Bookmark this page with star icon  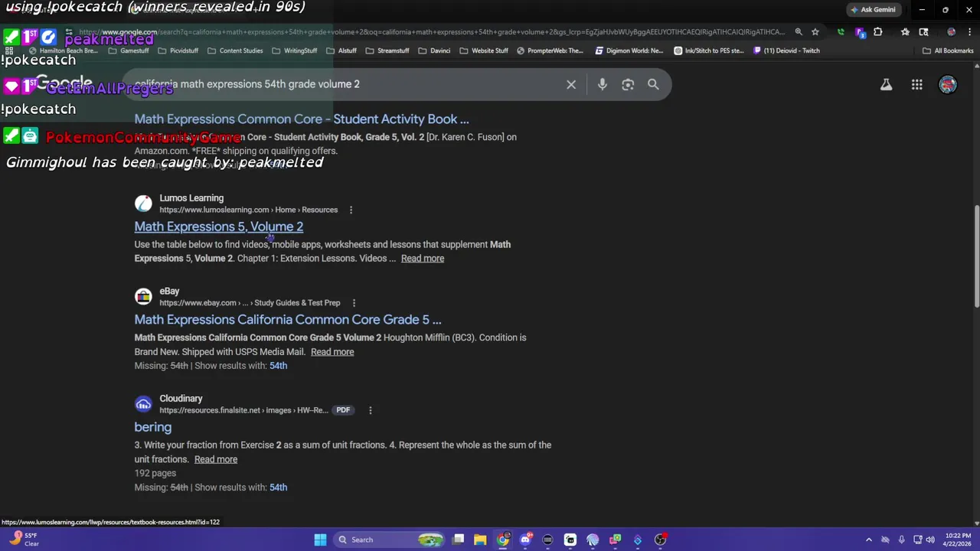coord(815,32)
